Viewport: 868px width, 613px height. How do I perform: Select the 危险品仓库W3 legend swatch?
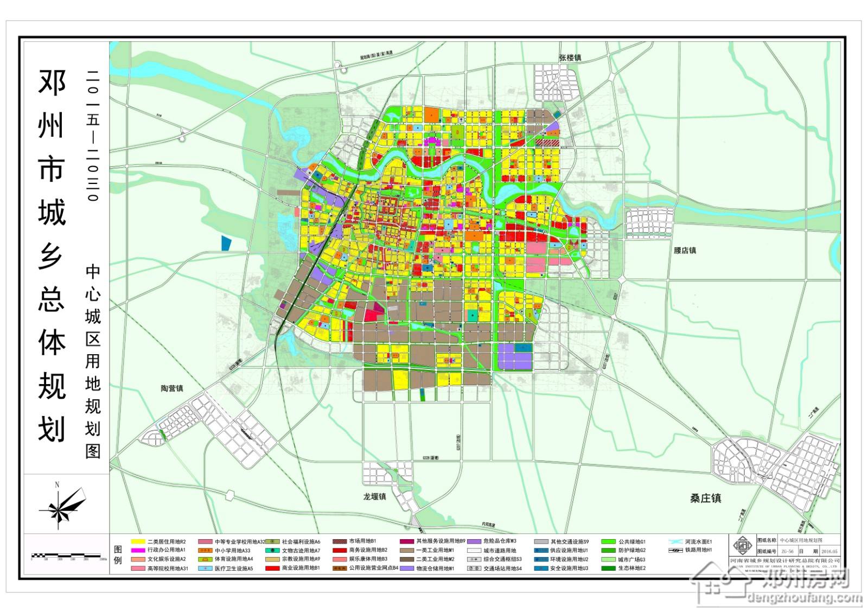[474, 541]
